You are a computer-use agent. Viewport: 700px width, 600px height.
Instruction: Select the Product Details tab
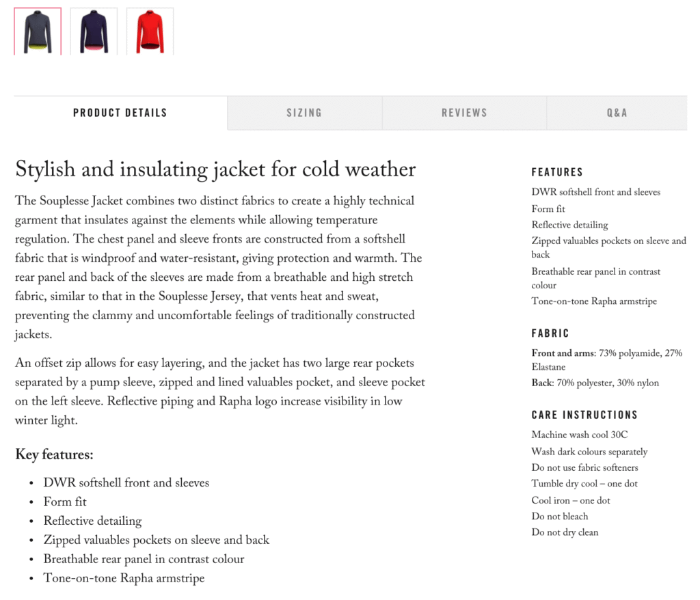coord(120,113)
